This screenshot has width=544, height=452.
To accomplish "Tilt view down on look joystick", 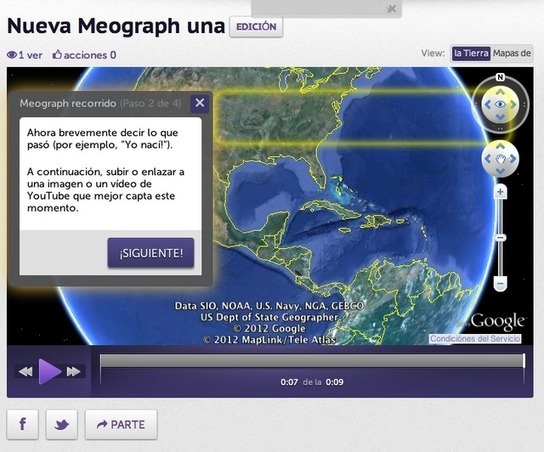I will click(500, 117).
